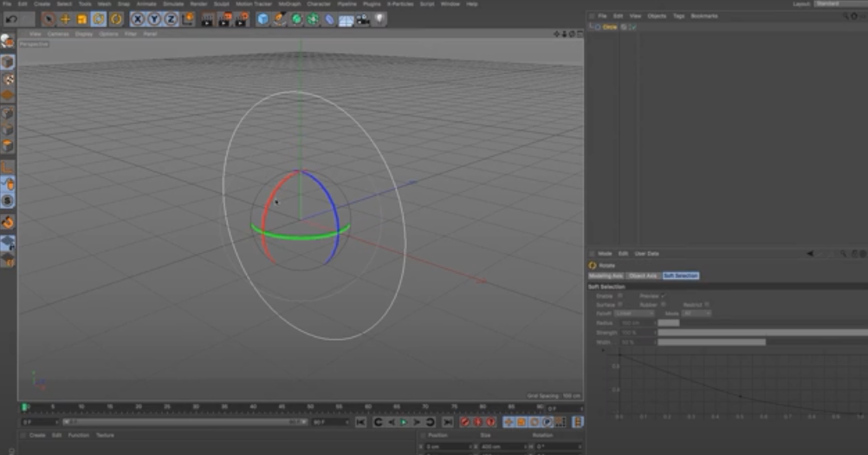The height and width of the screenshot is (455, 868).
Task: Click Render View clapperboard icon
Action: click(x=208, y=19)
